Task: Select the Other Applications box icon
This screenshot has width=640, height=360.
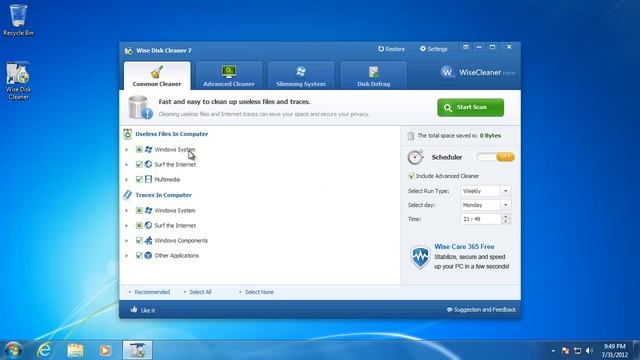Action: 149,256
